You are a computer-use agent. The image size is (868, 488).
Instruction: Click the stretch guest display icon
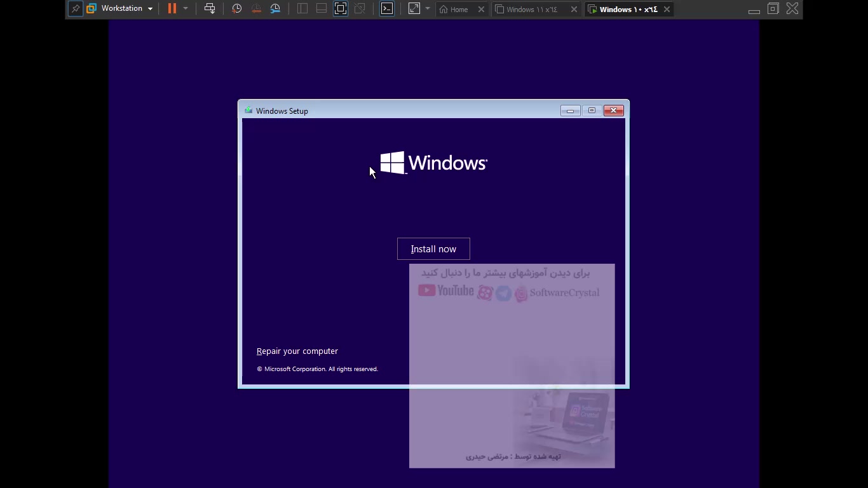coord(414,9)
